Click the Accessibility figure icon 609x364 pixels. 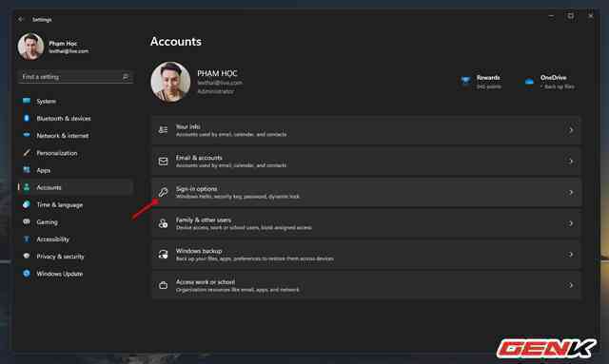(27, 239)
